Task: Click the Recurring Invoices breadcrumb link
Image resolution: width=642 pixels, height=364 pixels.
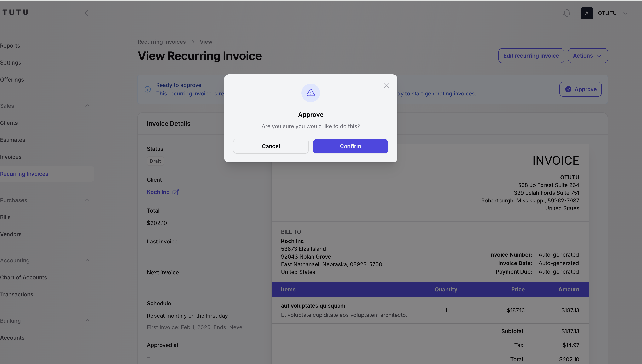Action: (162, 42)
